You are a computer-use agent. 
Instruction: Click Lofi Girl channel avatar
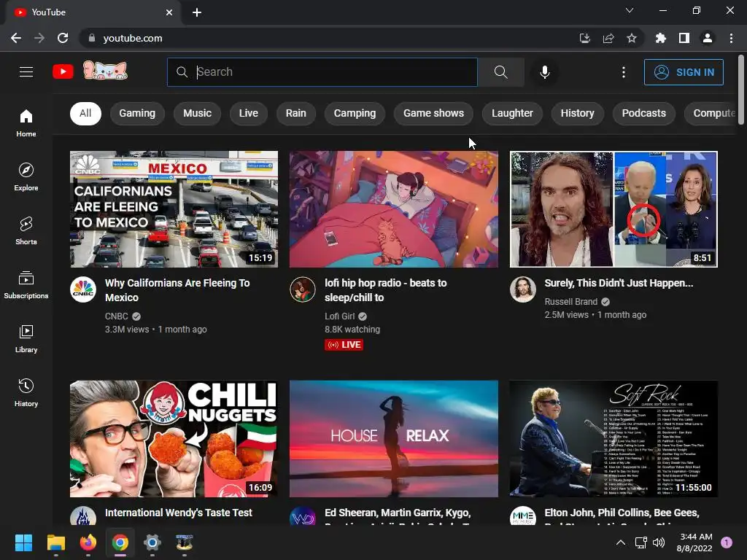coord(303,289)
